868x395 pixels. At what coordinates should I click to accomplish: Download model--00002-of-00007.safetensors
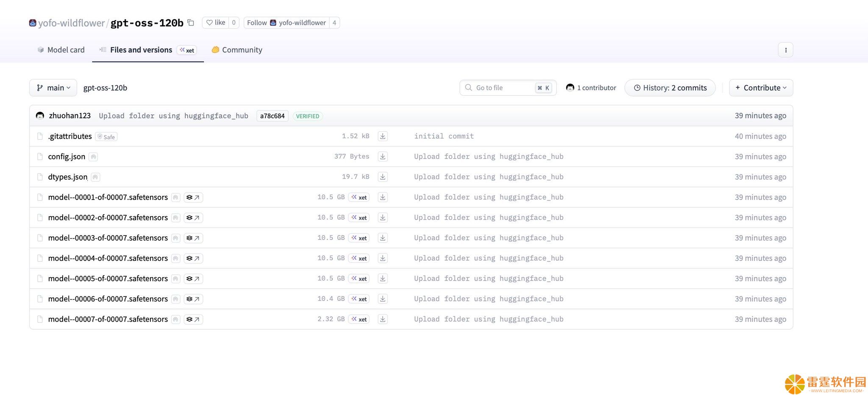pos(382,217)
